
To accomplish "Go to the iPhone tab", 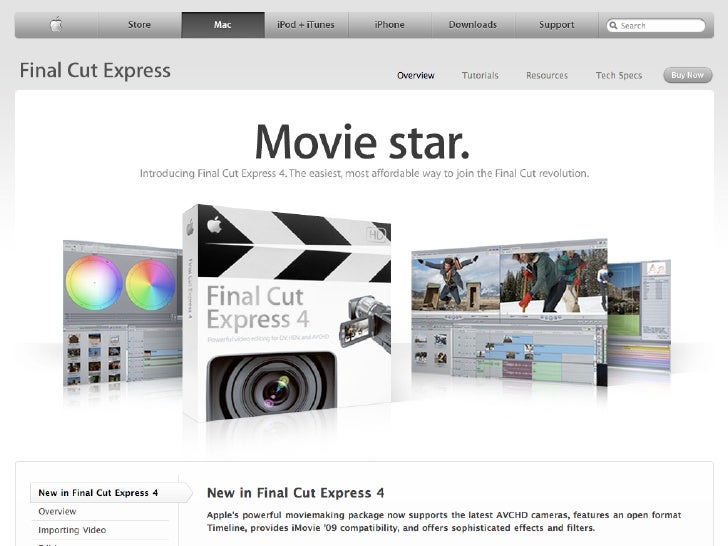I will point(390,25).
